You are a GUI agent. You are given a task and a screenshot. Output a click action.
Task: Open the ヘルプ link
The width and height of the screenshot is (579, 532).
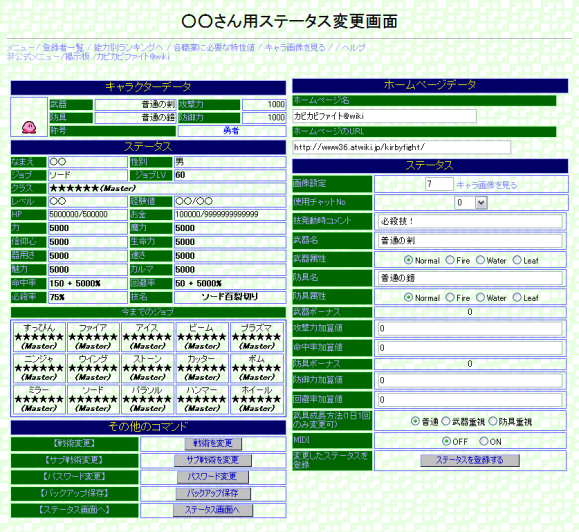(353, 48)
